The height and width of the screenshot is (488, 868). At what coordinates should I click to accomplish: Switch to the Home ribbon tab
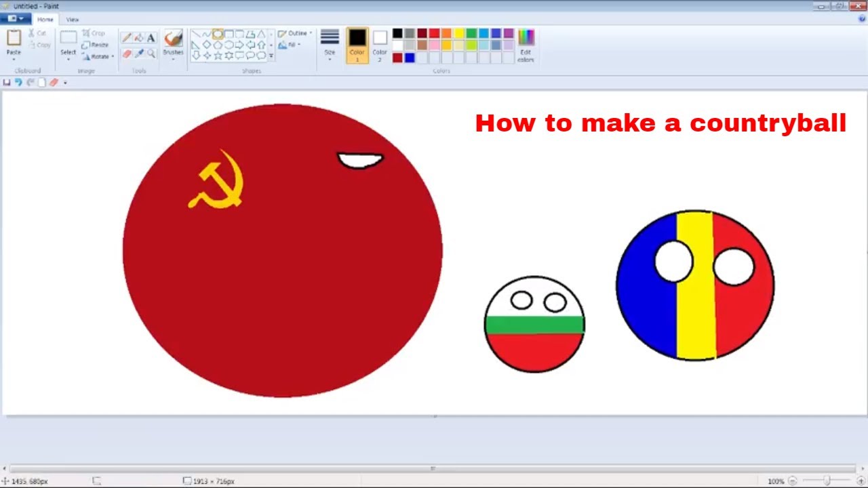[45, 20]
